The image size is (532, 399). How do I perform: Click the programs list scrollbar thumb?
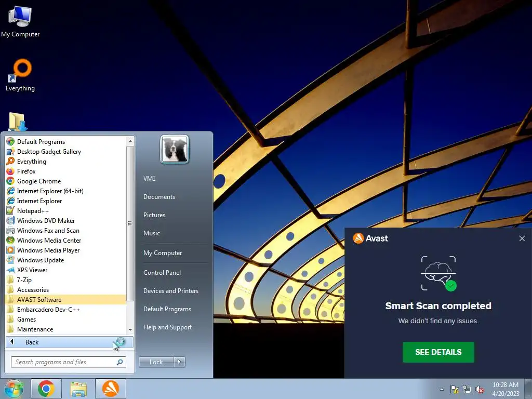[x=130, y=223]
